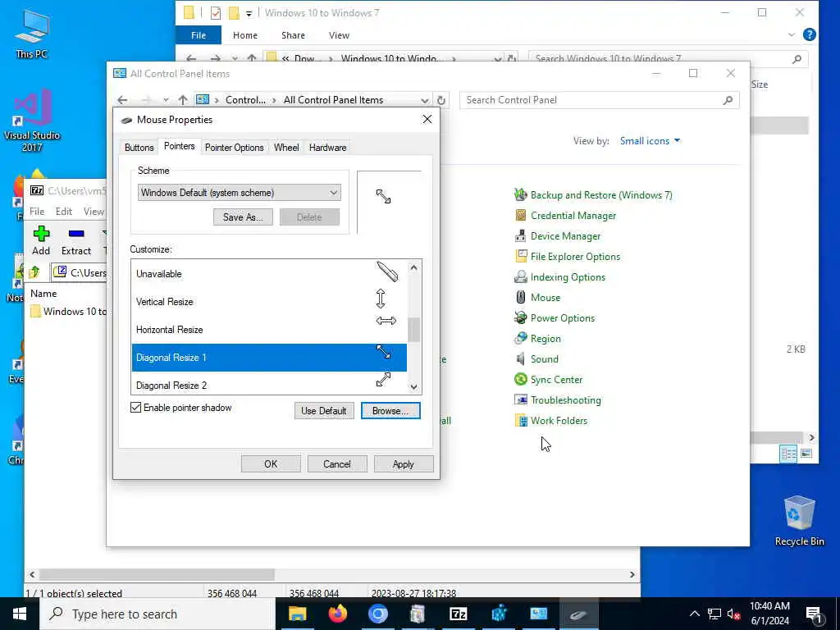
Task: Open the Share tab in File Explorer
Action: tap(293, 35)
